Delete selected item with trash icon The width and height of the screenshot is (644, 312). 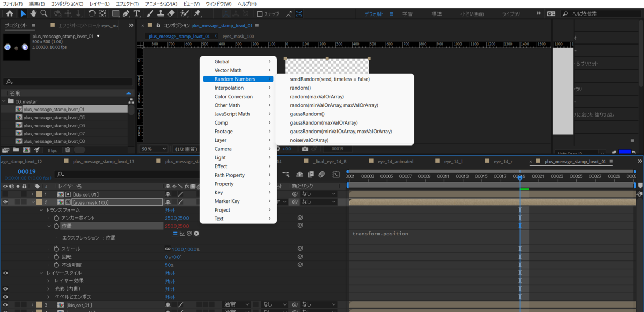[68, 150]
